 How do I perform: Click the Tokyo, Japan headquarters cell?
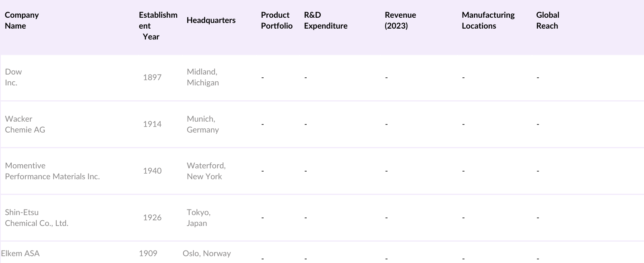198,217
